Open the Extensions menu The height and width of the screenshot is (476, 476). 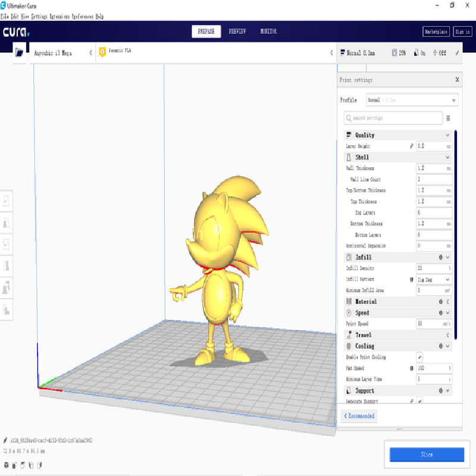pos(59,17)
